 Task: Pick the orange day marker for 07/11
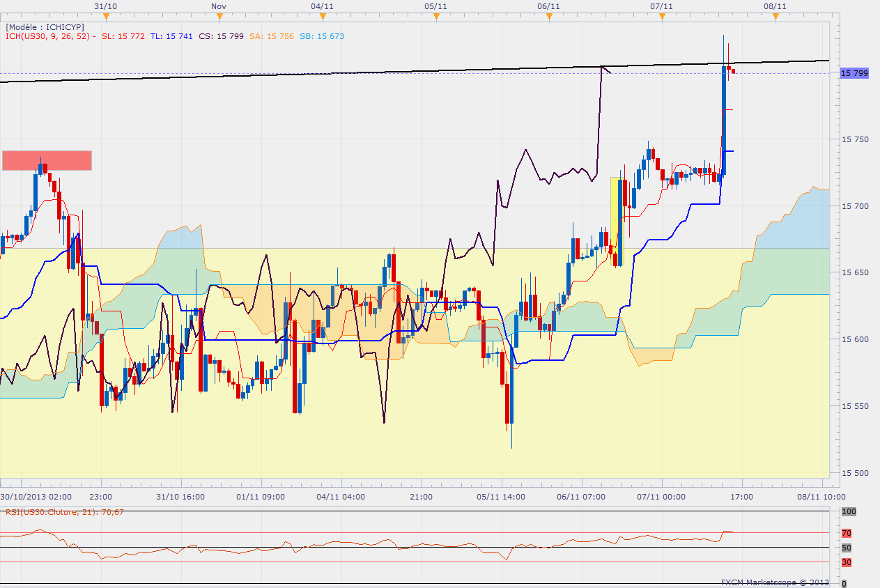[x=661, y=17]
